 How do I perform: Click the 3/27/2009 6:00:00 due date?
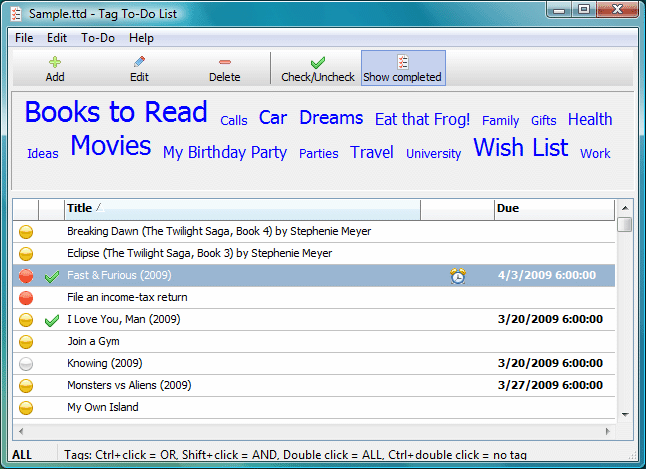(x=550, y=385)
